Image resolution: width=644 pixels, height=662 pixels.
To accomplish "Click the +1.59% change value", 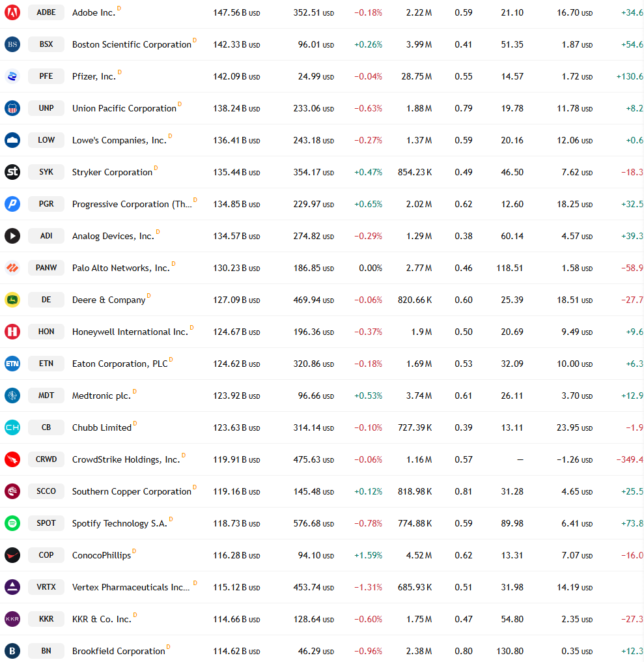I will [368, 556].
